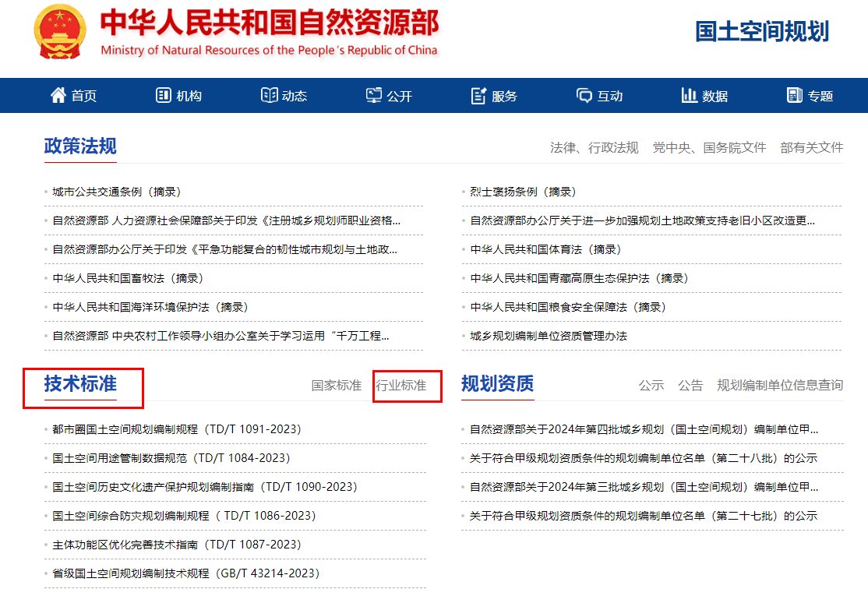Open 城乡规划编制单位资质管理办法 link
Image resolution: width=868 pixels, height=596 pixels.
pyautogui.click(x=549, y=336)
